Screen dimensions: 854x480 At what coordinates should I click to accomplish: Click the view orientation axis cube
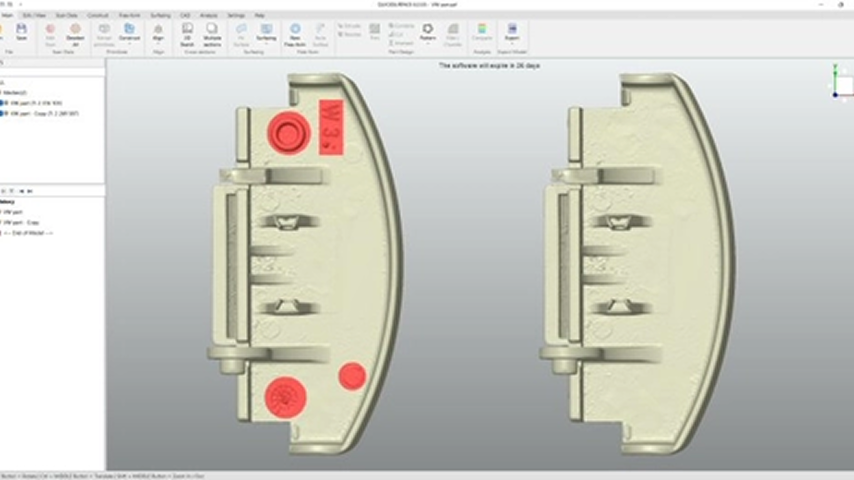click(x=841, y=84)
